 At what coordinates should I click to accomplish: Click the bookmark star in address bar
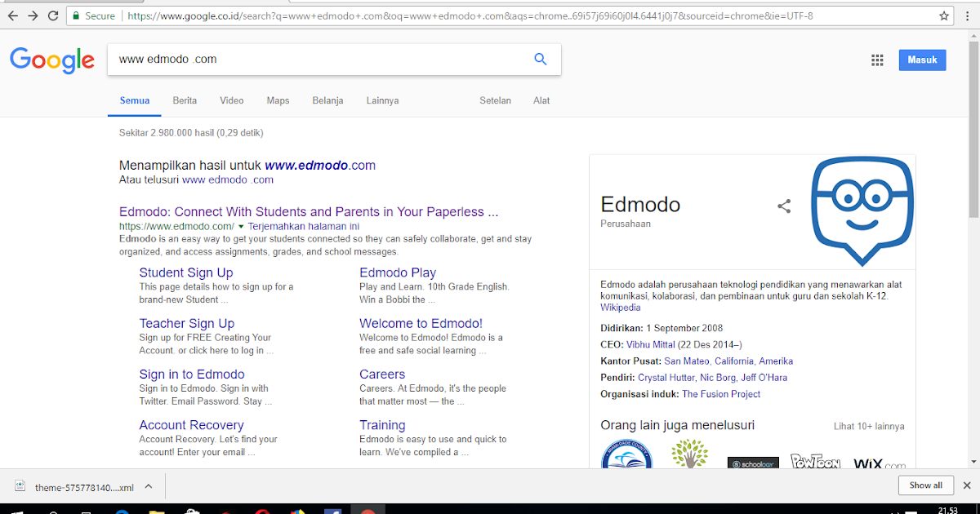pos(942,15)
